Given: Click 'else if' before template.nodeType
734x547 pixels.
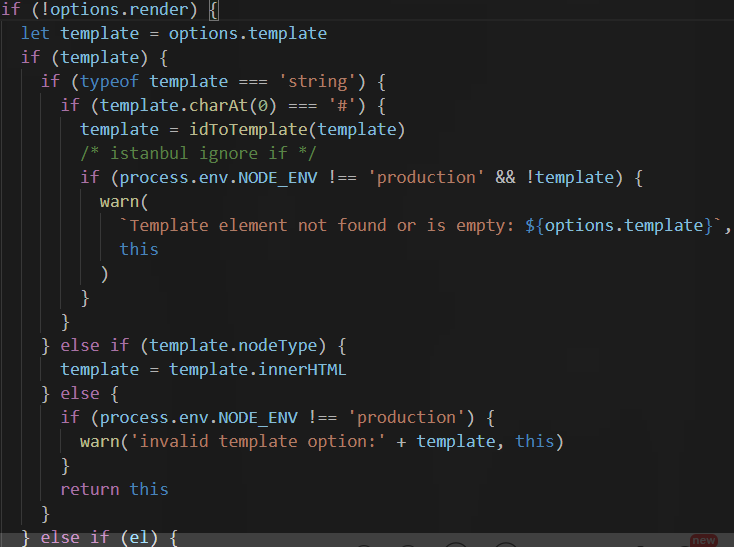Looking at the screenshot, I should coord(95,346).
